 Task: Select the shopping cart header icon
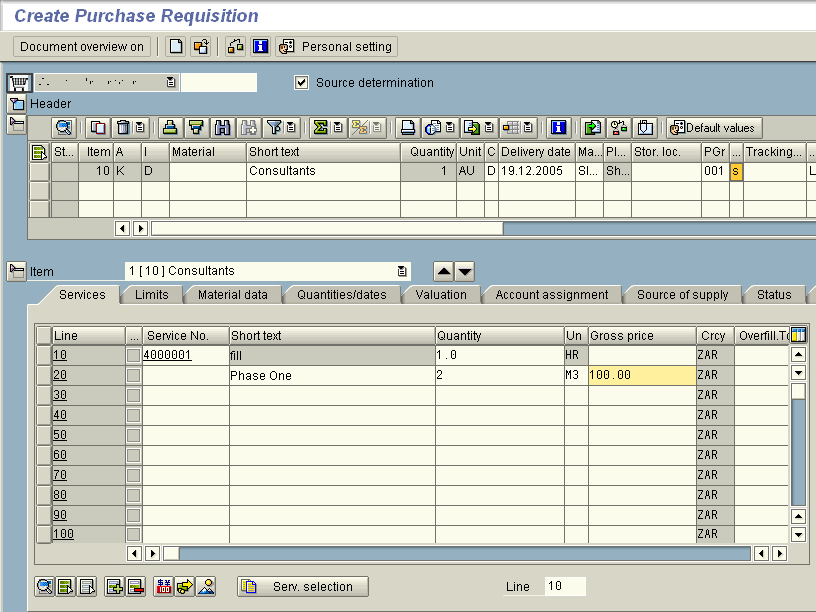[18, 83]
